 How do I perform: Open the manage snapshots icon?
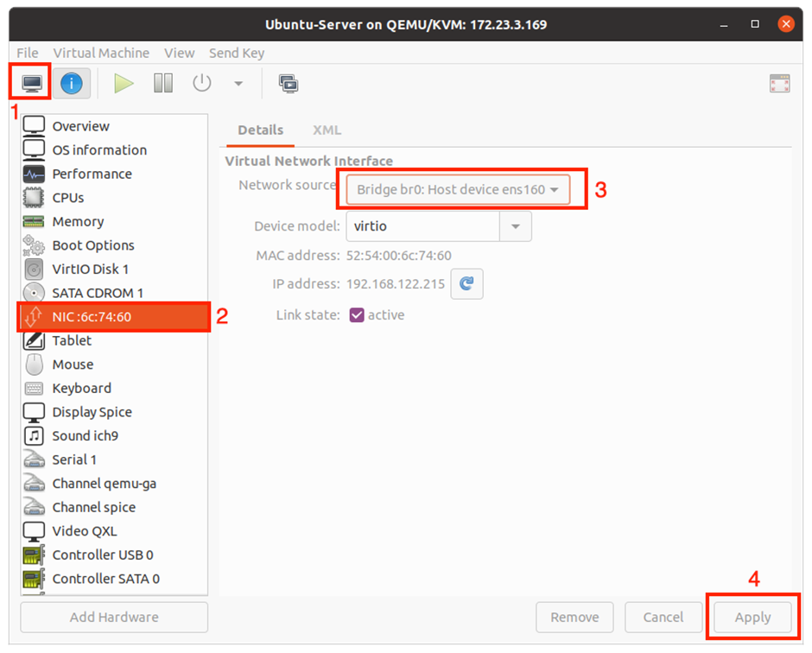click(289, 84)
